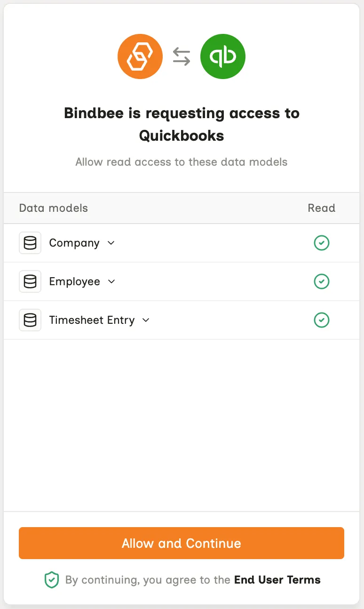Click the orange Bindbee logo icon
This screenshot has height=609, width=364.
140,57
